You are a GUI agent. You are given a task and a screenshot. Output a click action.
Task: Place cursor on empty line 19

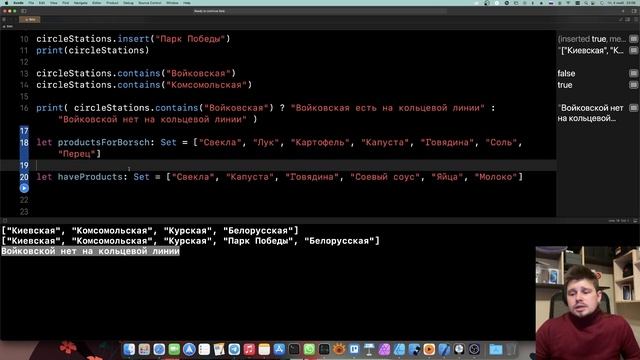(296, 165)
